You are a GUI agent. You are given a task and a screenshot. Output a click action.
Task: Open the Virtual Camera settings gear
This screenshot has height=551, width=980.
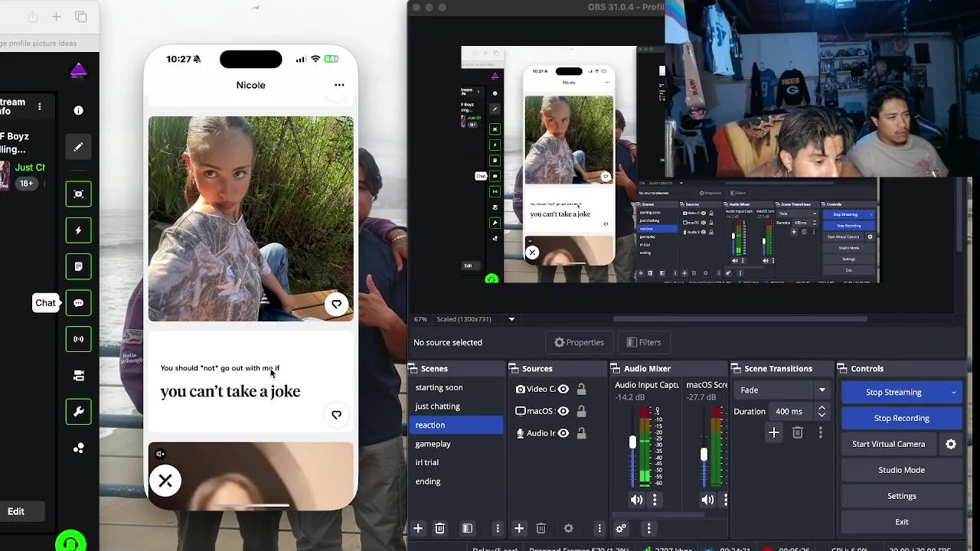[951, 444]
